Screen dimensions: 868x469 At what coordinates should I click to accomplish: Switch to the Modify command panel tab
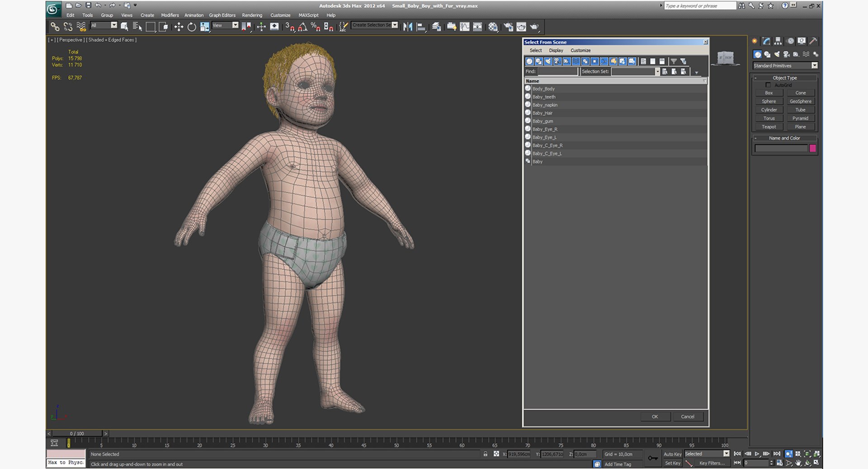pos(766,41)
